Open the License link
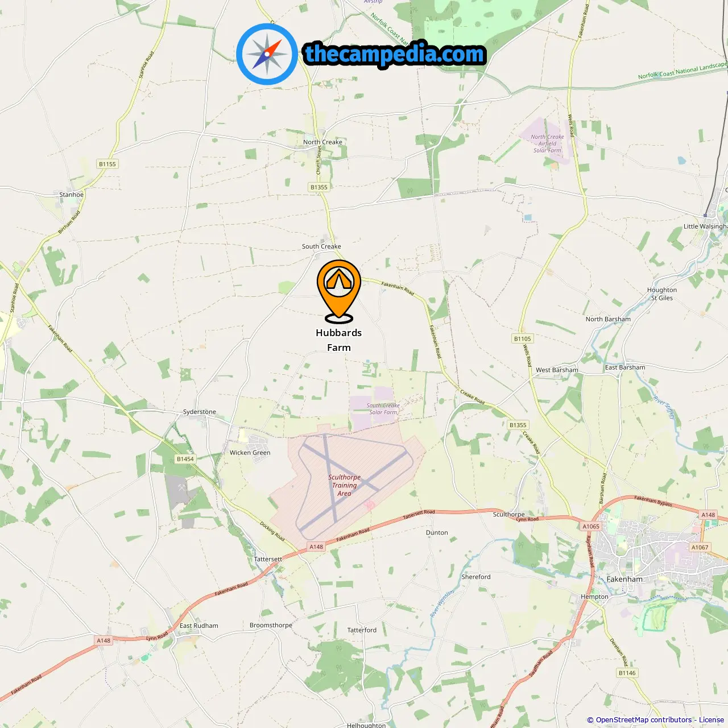 pos(712,720)
